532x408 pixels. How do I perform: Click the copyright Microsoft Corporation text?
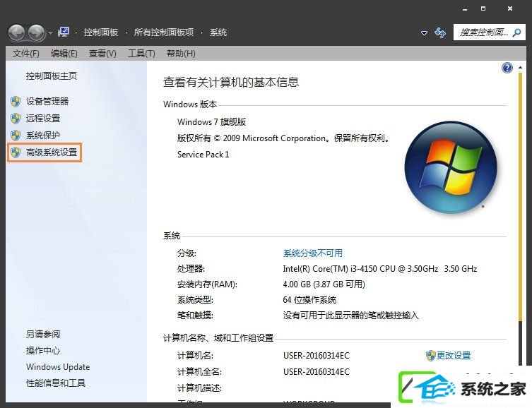[283, 138]
